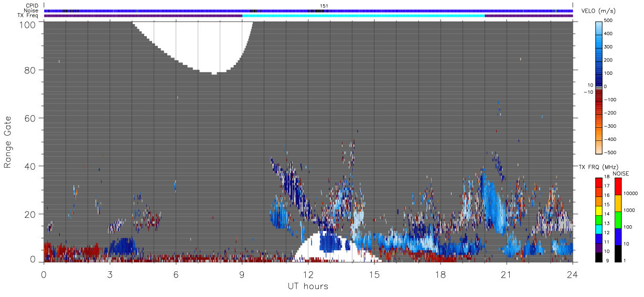Viewport: 644px width, 297px height.
Task: Click the VELO (m/s) colorbar title
Action: 599,12
